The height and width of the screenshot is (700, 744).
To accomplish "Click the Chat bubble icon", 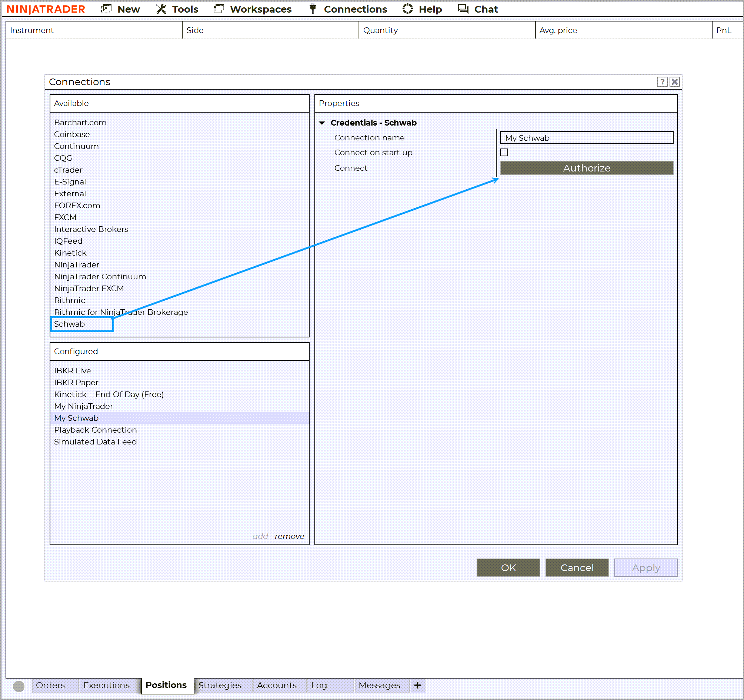I will [x=463, y=9].
